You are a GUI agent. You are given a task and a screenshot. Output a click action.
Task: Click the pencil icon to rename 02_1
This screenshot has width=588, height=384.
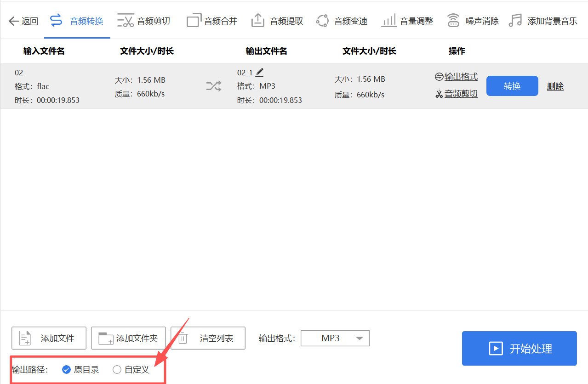point(259,72)
